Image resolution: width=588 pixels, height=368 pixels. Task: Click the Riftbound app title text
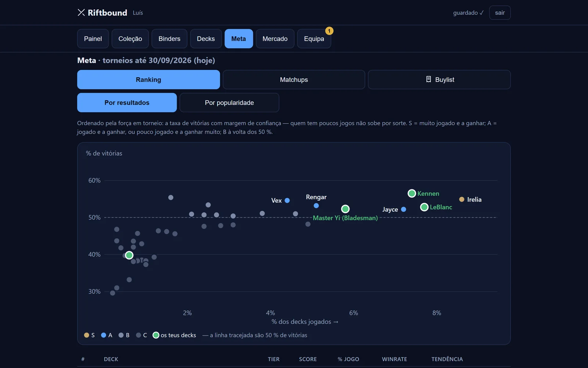[x=107, y=13]
